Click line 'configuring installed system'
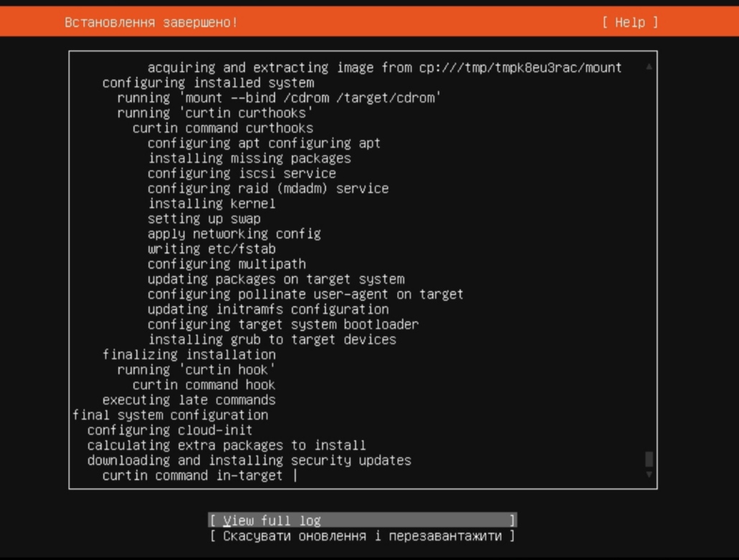739x560 pixels. (x=209, y=82)
